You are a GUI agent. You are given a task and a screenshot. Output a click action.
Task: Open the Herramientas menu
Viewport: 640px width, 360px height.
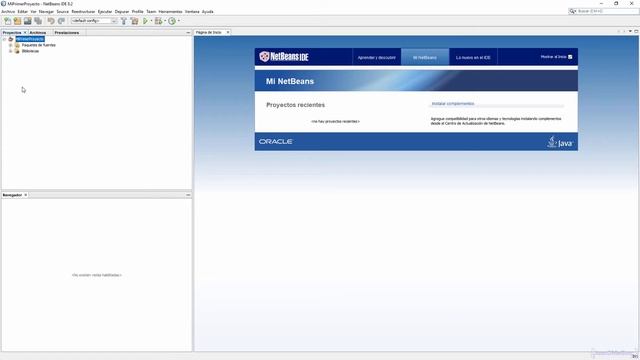[170, 12]
